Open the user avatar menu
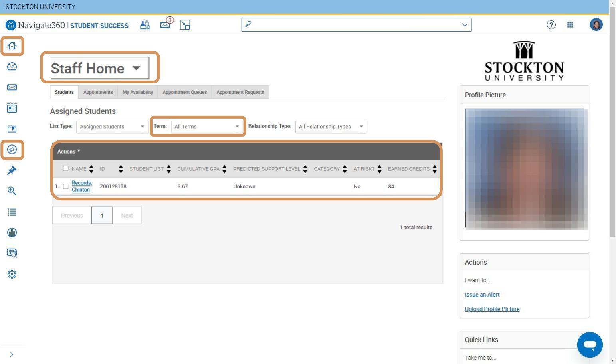The image size is (616, 364). point(596,25)
